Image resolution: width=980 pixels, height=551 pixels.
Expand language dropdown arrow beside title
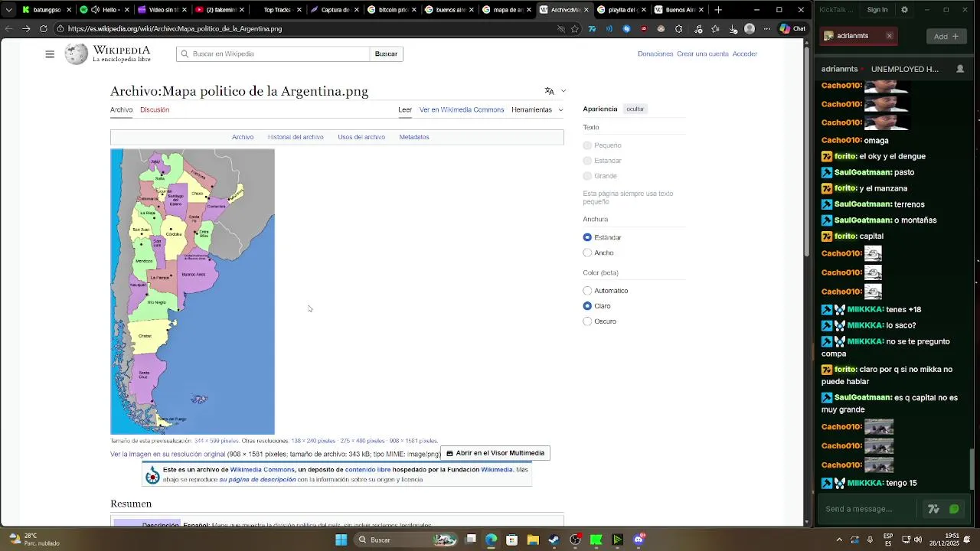point(563,91)
